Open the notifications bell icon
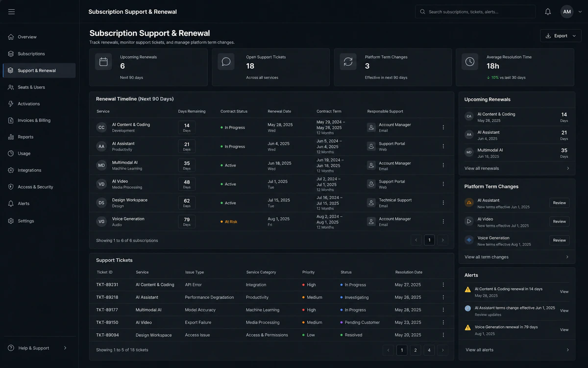Viewport: 588px width, 368px height. point(548,12)
